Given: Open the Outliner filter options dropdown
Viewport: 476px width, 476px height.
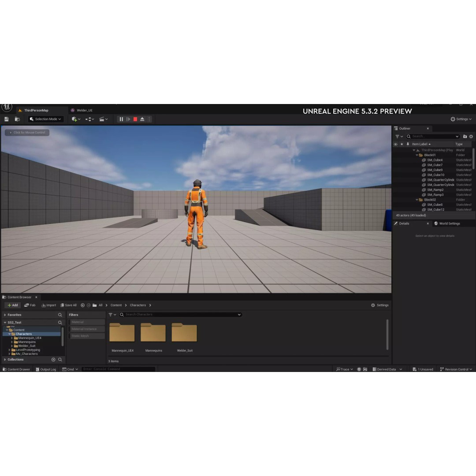Looking at the screenshot, I should [399, 137].
